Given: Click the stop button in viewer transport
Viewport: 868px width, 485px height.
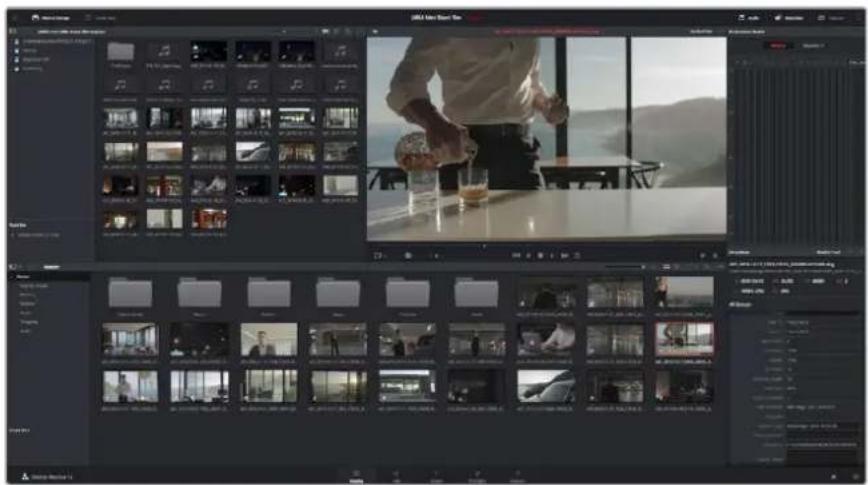Looking at the screenshot, I should pos(540,256).
